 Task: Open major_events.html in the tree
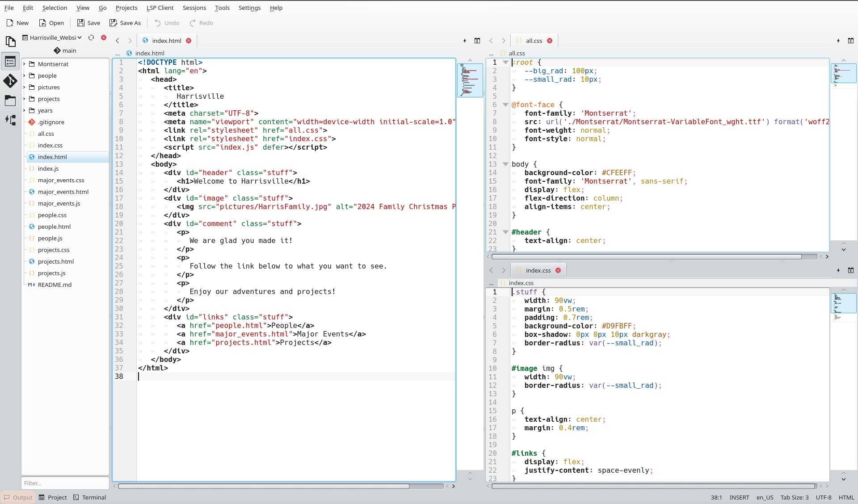click(x=63, y=192)
